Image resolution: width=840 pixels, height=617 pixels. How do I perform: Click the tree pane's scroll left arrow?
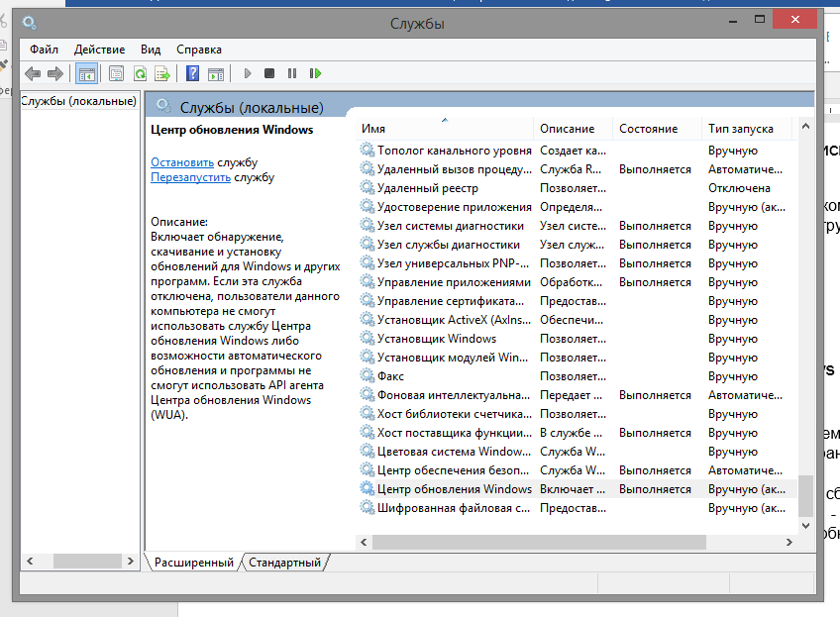coord(30,561)
